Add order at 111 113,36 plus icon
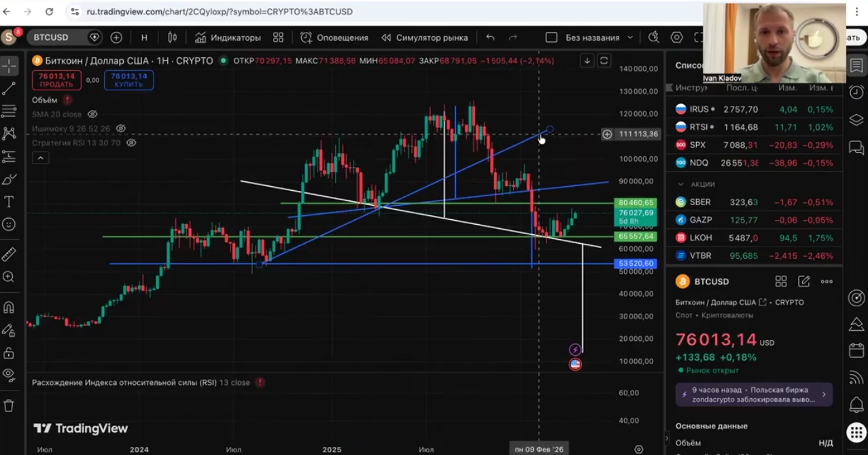This screenshot has width=868, height=455. pos(607,134)
